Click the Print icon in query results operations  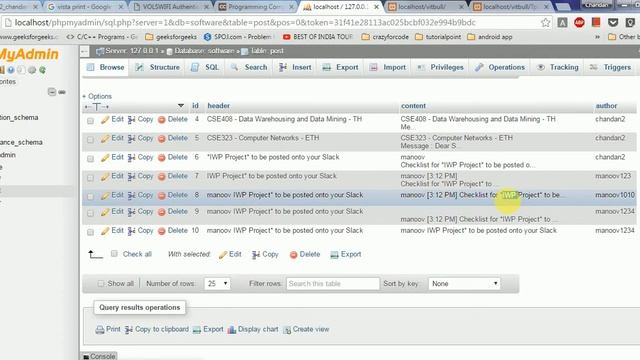coord(100,330)
